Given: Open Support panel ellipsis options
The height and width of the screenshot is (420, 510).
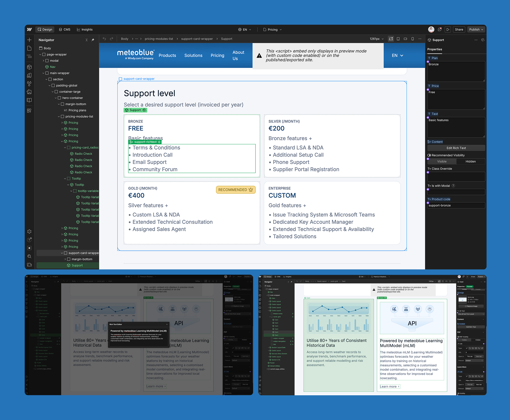Looking at the screenshot, I should [x=476, y=40].
